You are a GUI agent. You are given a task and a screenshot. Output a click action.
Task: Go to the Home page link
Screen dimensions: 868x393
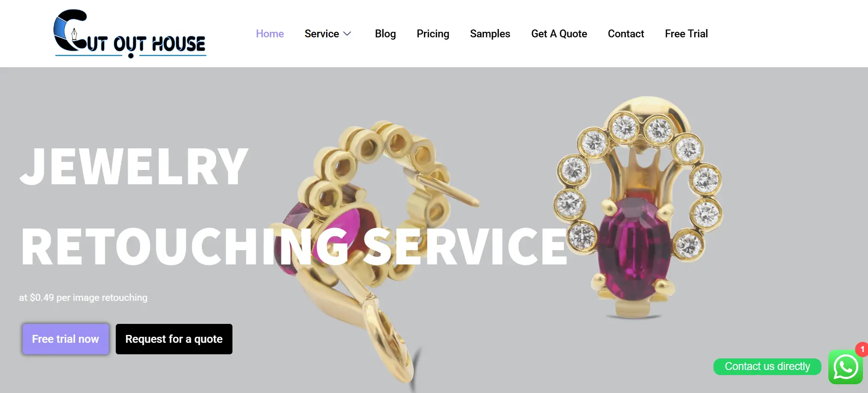pos(270,34)
